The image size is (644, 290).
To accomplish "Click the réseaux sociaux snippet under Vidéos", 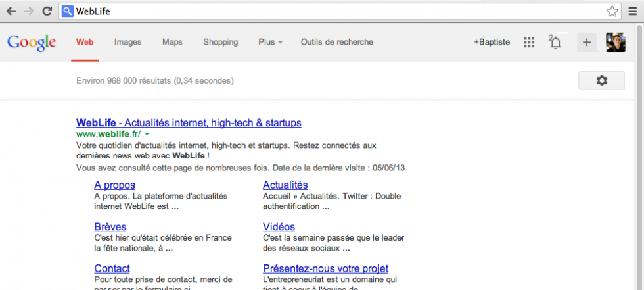I will tap(334, 243).
